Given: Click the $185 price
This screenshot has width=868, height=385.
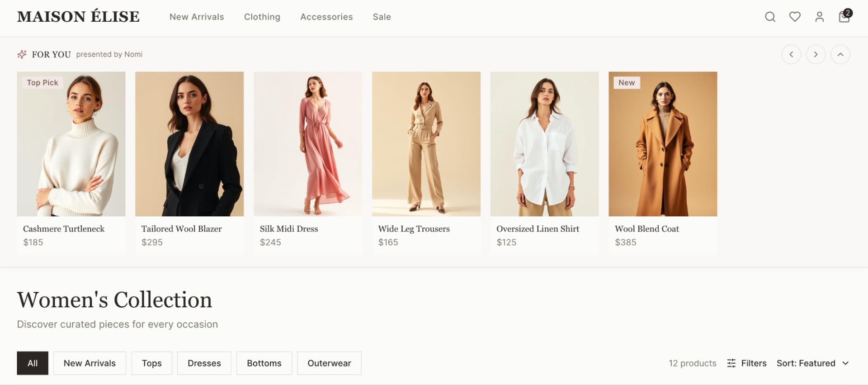Looking at the screenshot, I should (x=33, y=242).
